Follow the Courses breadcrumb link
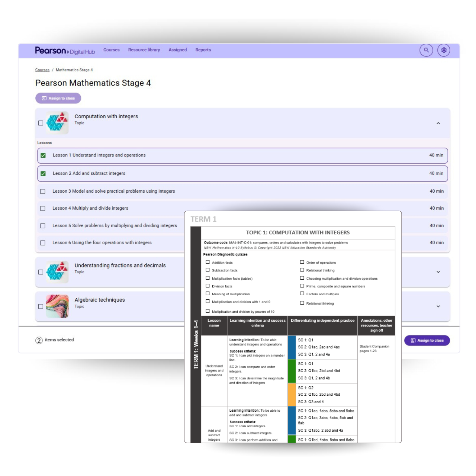Image resolution: width=476 pixels, height=476 pixels. [x=42, y=70]
